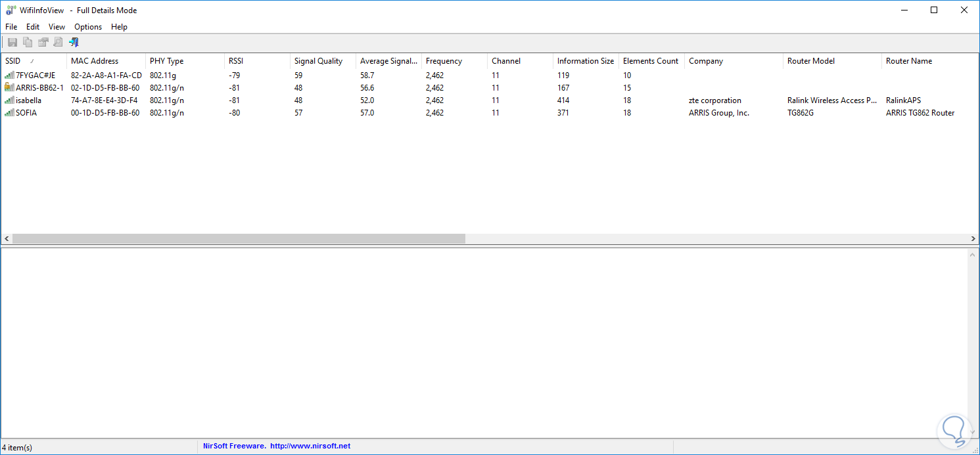
Task: Select the isabella network row
Action: pos(490,100)
